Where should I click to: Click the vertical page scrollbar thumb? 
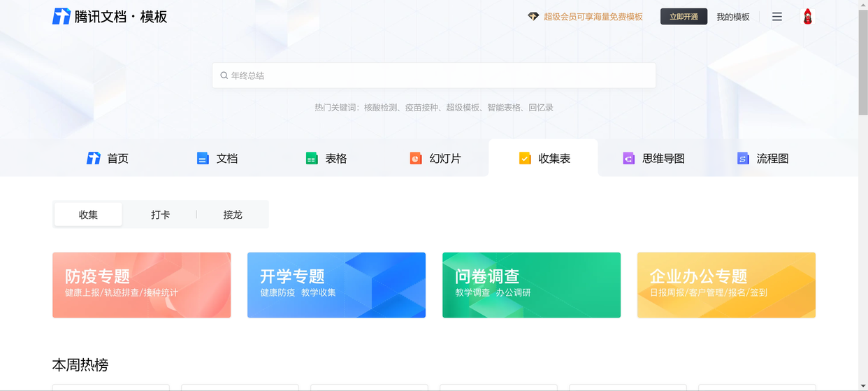tap(863, 63)
